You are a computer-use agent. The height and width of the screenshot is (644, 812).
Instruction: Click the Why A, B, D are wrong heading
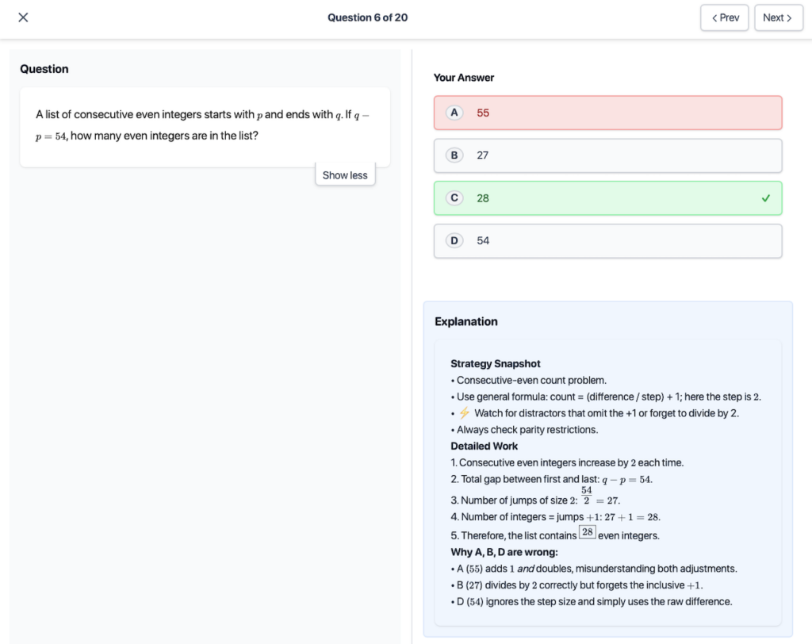[504, 552]
